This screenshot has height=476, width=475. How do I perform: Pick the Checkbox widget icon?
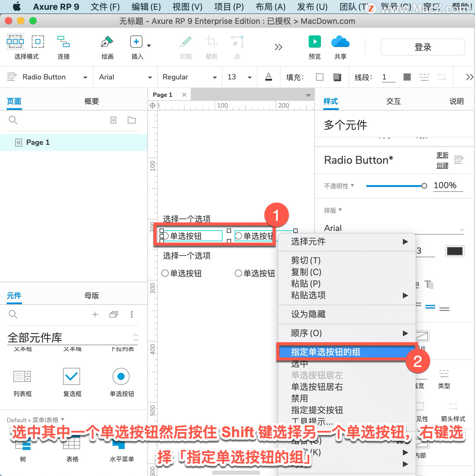tap(72, 376)
